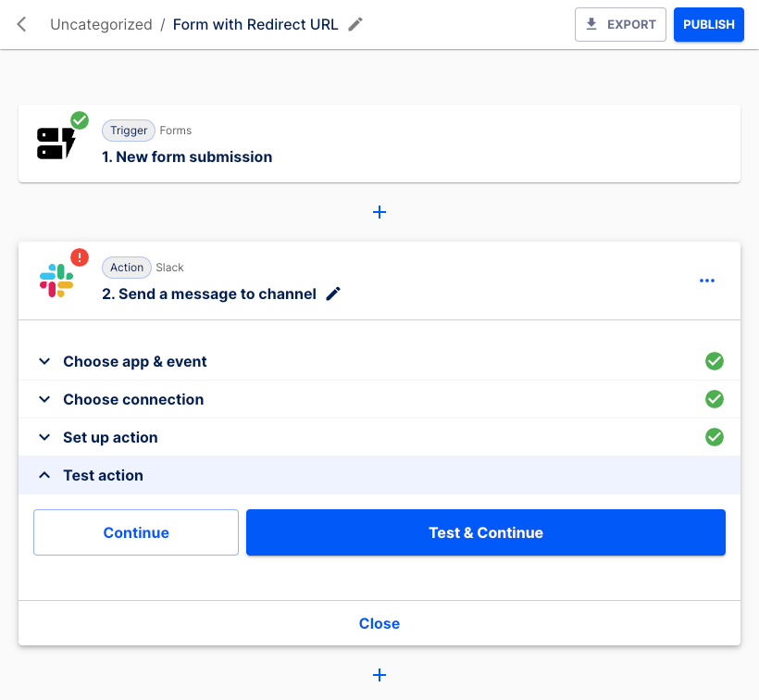Open the ellipsis options menu on the Slack action
The image size is (759, 700).
click(707, 281)
